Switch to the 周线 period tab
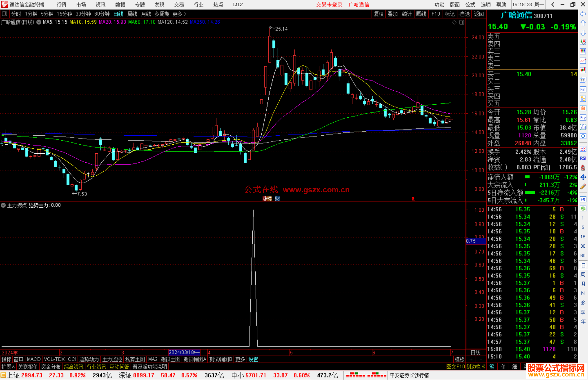The width and height of the screenshot is (588, 380). pos(132,14)
